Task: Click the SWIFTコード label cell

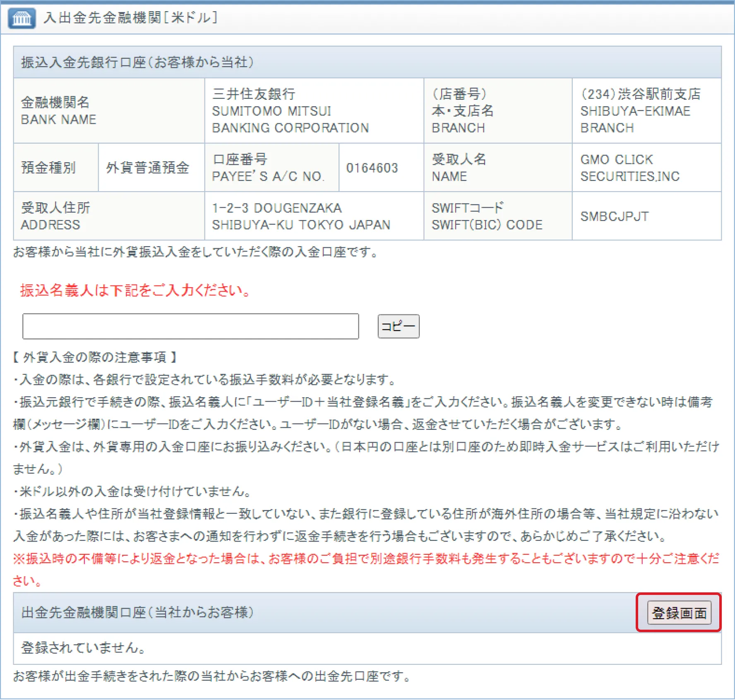Action: pos(487,216)
